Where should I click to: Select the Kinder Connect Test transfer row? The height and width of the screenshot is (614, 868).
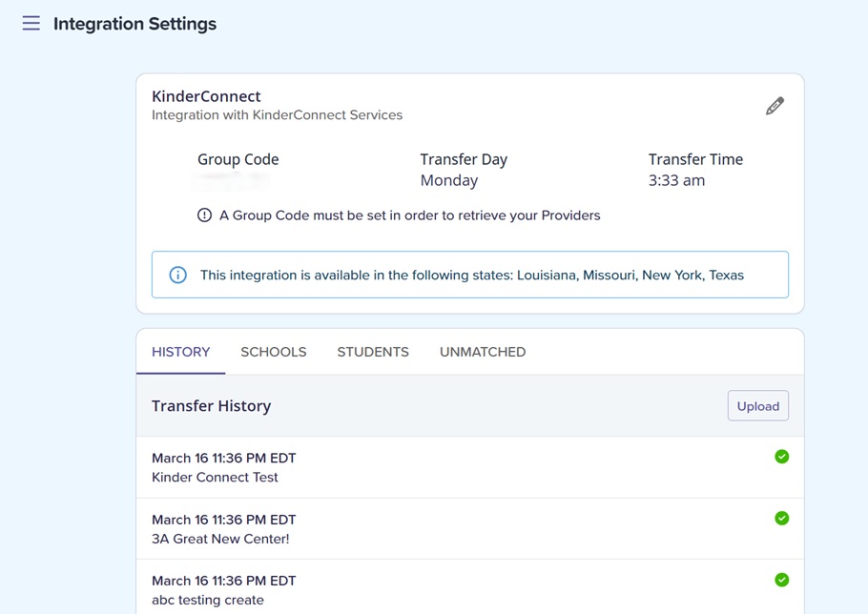click(470, 467)
